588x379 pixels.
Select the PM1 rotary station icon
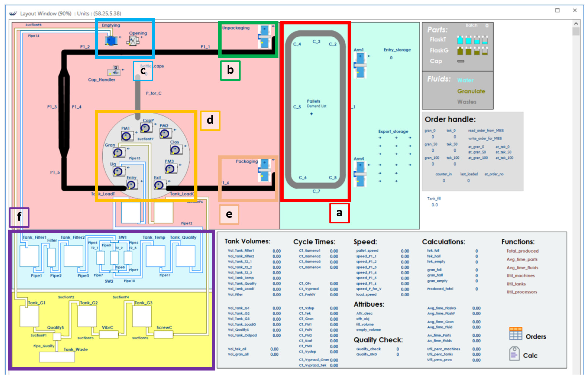click(127, 136)
